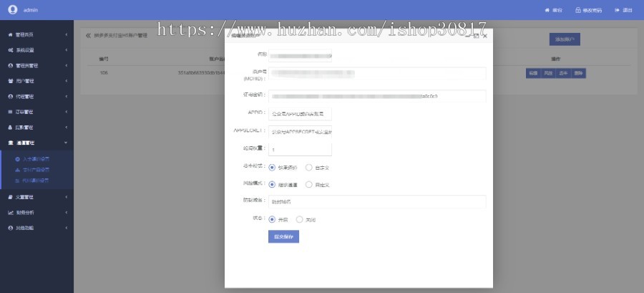Click the button between 风控 and 删除
The height and width of the screenshot is (293, 644).
click(563, 73)
